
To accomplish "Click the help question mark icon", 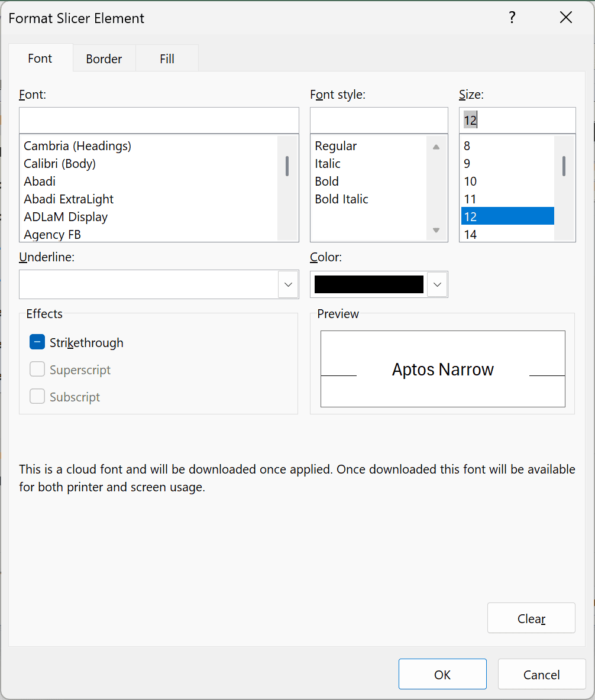I will (x=512, y=18).
